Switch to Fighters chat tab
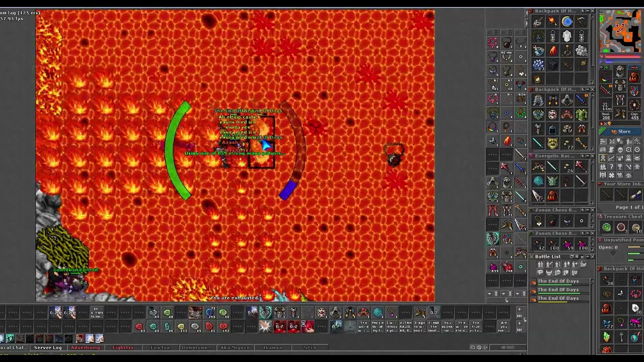Viewport: 644px width, 362px height. [x=123, y=347]
